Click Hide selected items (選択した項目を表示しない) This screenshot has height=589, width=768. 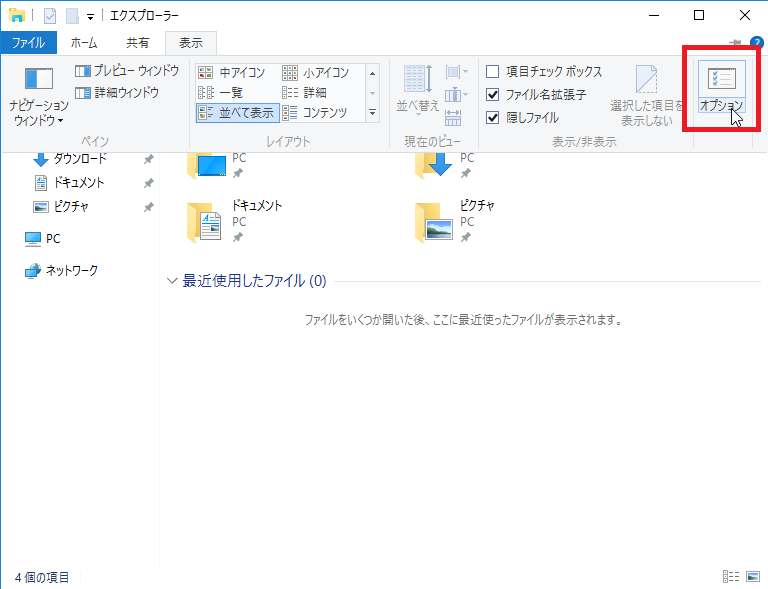647,96
